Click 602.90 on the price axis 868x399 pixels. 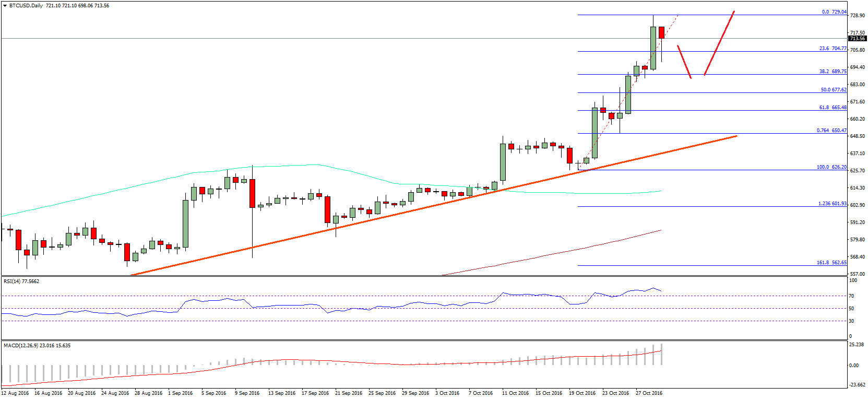tap(858, 205)
